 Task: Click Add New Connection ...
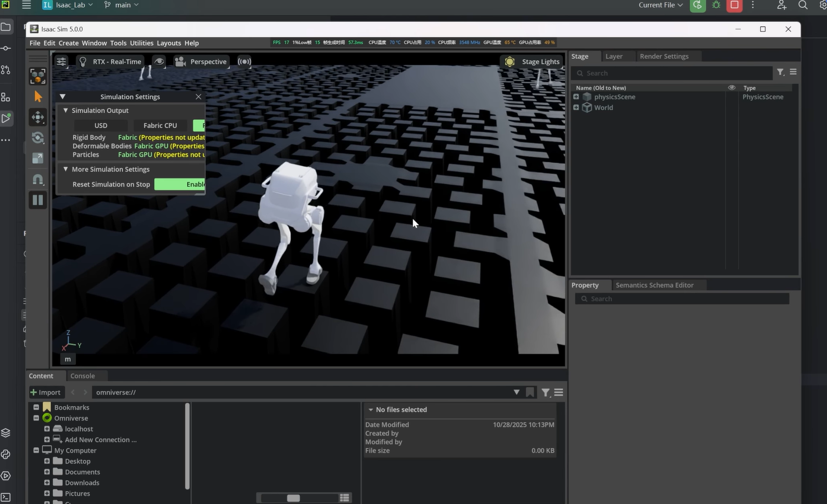point(100,440)
